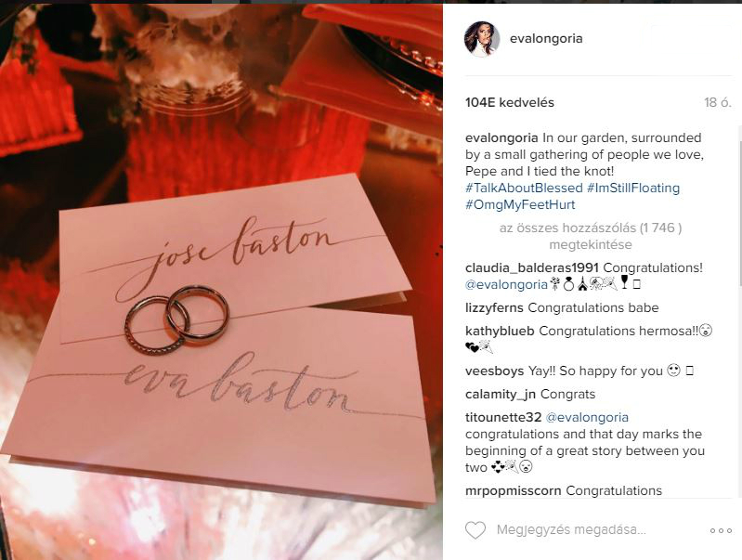
Task: Open mrpopmisscorn commenter profile
Action: point(513,491)
